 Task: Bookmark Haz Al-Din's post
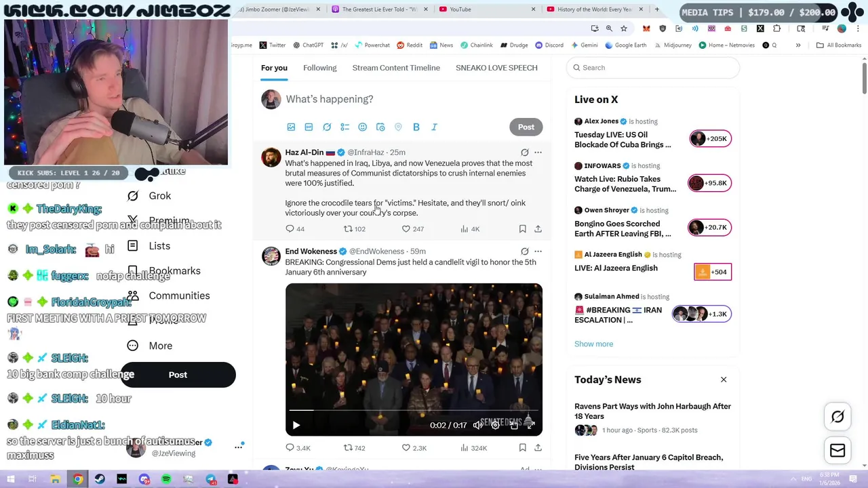point(522,229)
